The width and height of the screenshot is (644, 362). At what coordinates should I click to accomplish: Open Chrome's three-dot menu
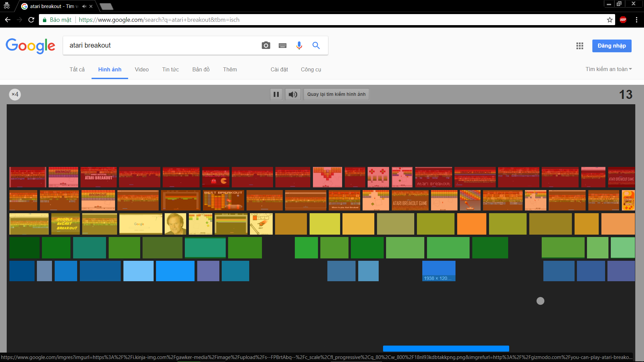tap(636, 20)
